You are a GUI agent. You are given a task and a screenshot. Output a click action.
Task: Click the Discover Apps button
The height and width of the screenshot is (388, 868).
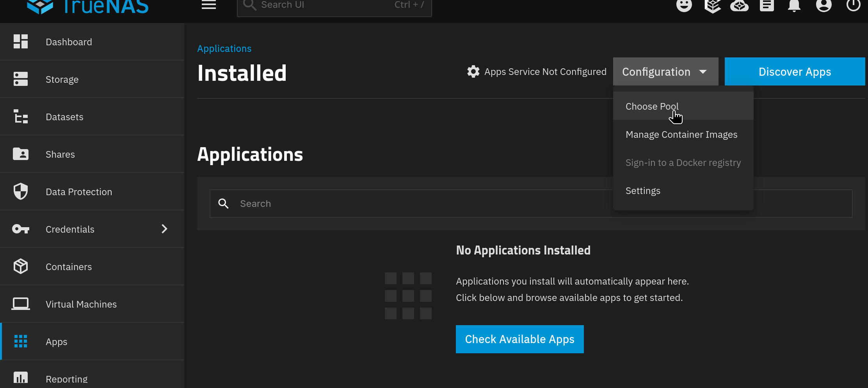[795, 71]
